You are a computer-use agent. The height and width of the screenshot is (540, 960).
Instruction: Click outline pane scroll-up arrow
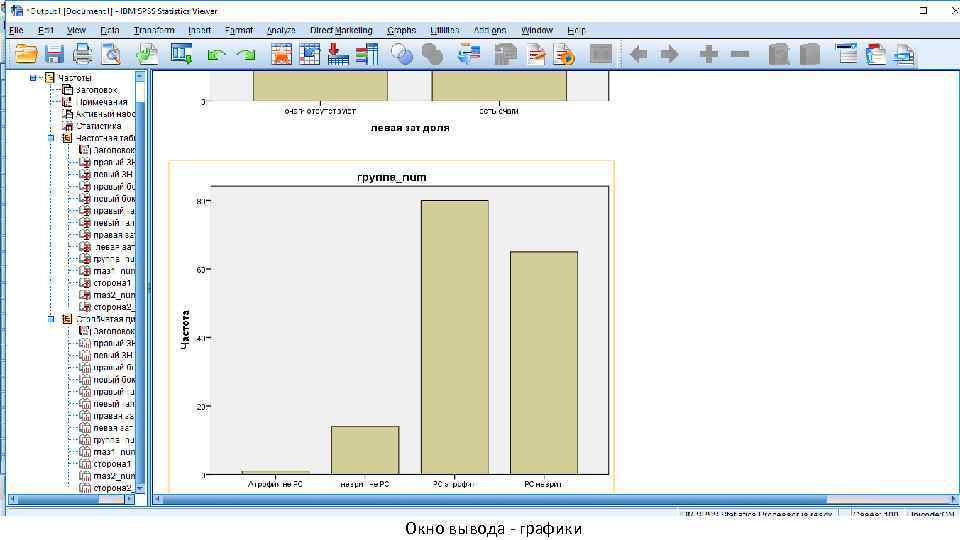[x=140, y=77]
